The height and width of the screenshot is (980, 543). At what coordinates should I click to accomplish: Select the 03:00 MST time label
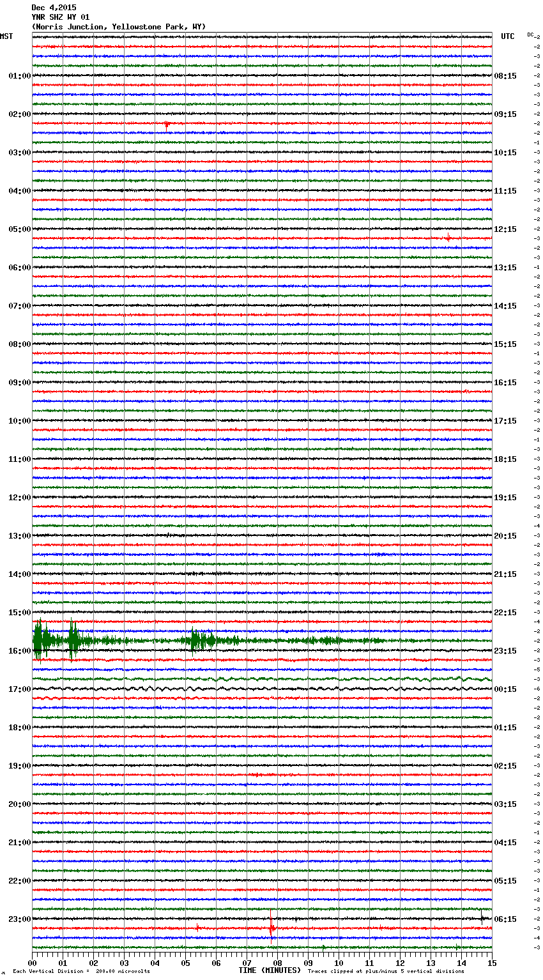[x=19, y=153]
